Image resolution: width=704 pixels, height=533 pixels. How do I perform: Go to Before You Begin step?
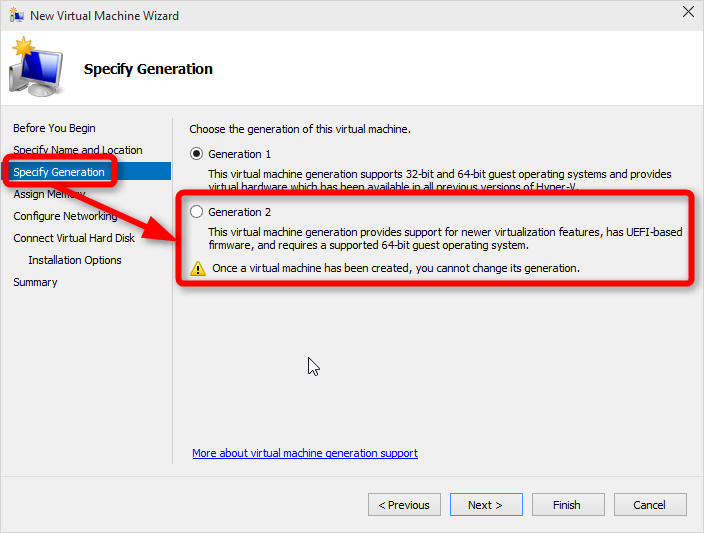click(x=54, y=128)
